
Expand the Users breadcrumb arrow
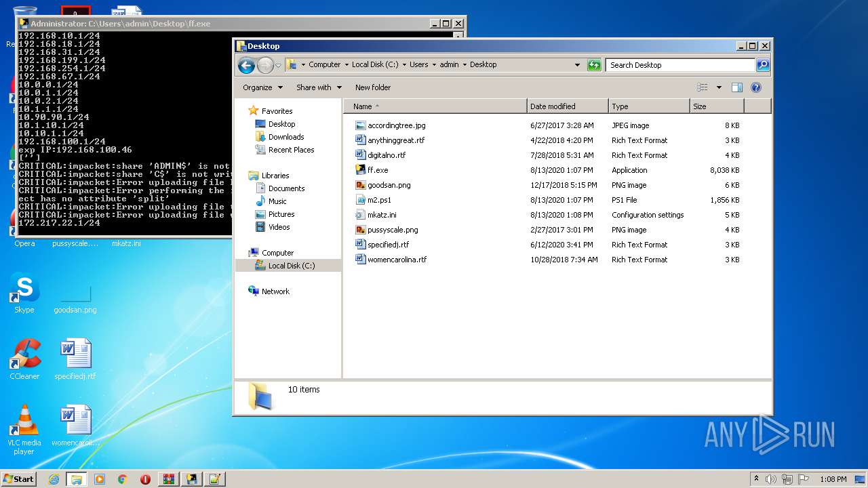pos(434,65)
